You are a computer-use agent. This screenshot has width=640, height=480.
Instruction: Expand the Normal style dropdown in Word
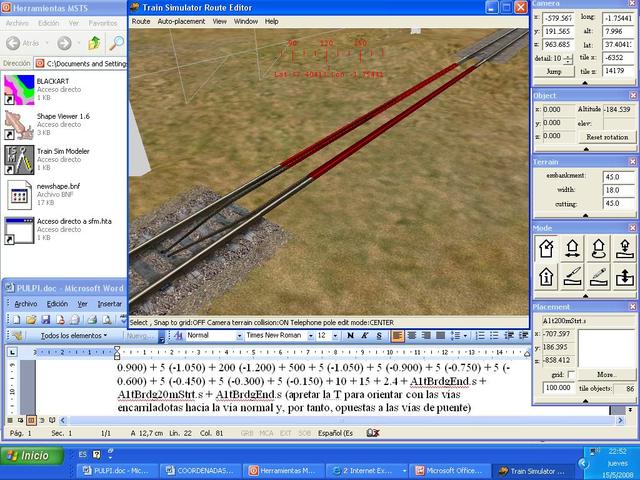point(240,335)
